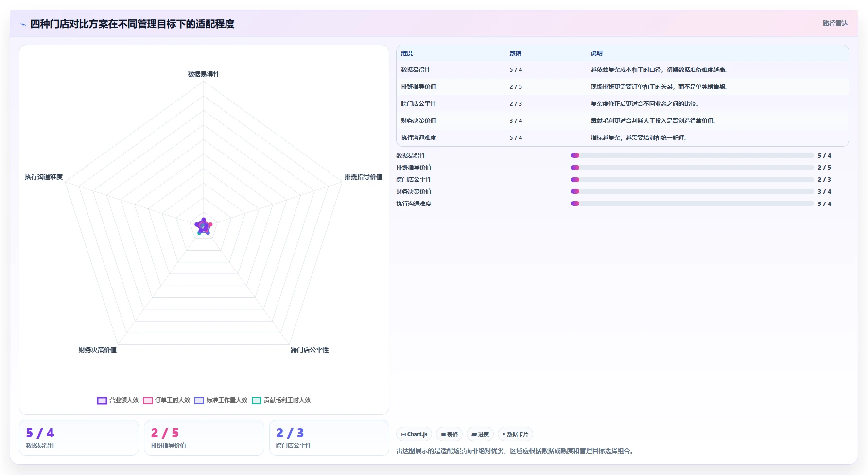
Task: Click the radar axis label 数据易得性
Action: [204, 74]
